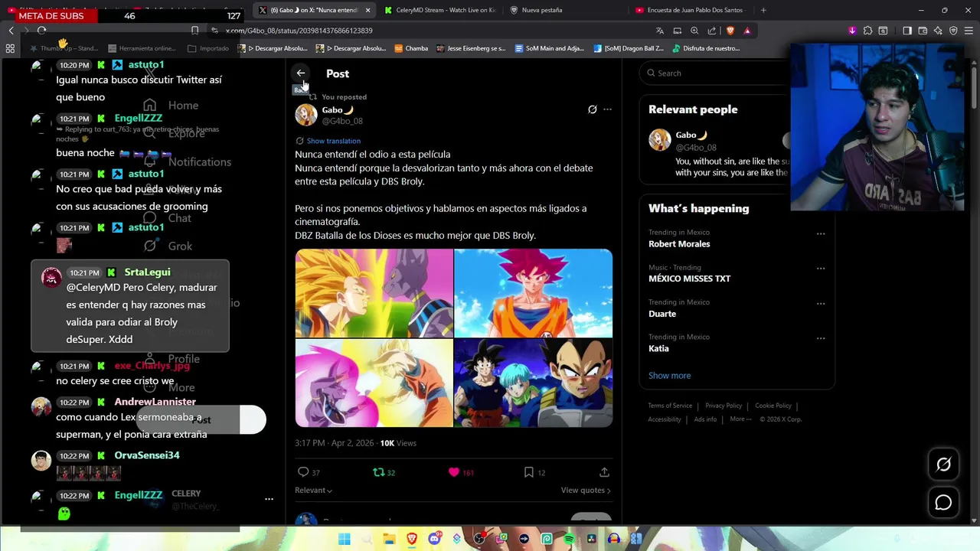The width and height of the screenshot is (980, 551).
Task: Open Spotify from taskbar
Action: point(569,539)
